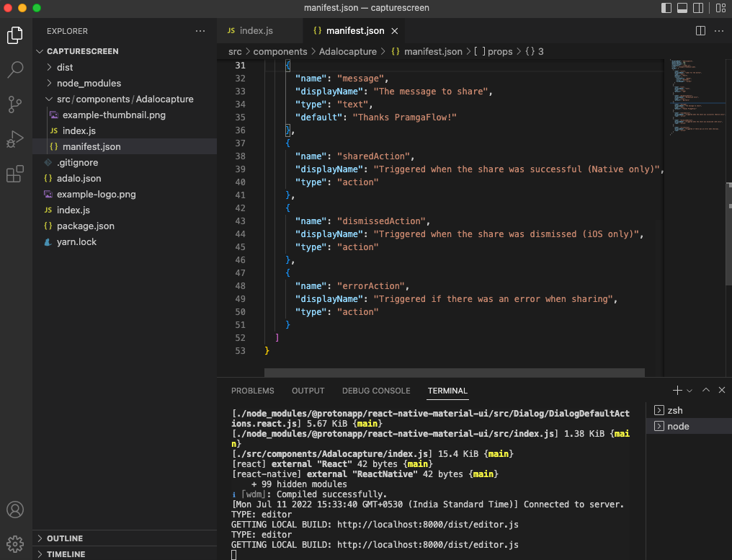732x560 pixels.
Task: Open the terminal launch profile dropdown
Action: (x=689, y=391)
